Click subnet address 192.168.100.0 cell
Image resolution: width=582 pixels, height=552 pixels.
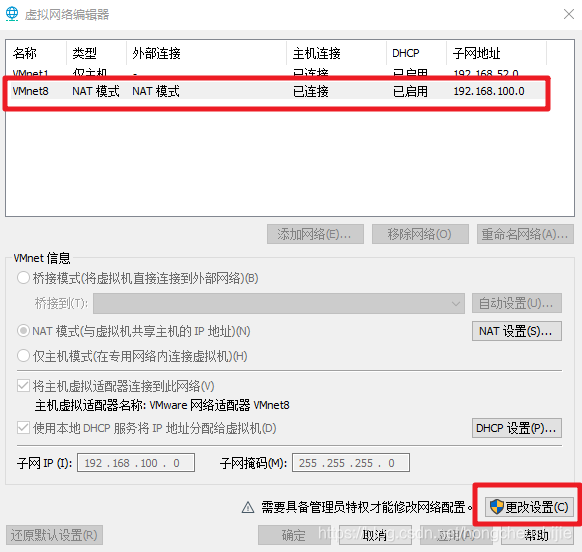coord(489,91)
